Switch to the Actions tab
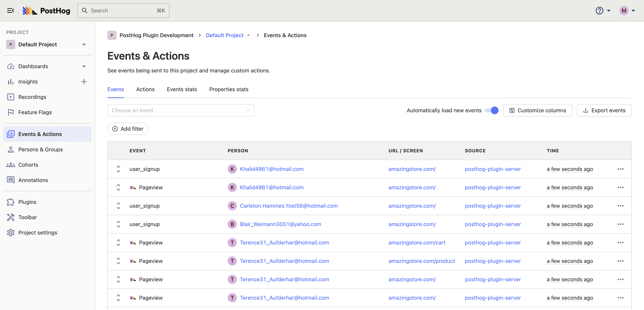The width and height of the screenshot is (644, 310). (x=145, y=89)
